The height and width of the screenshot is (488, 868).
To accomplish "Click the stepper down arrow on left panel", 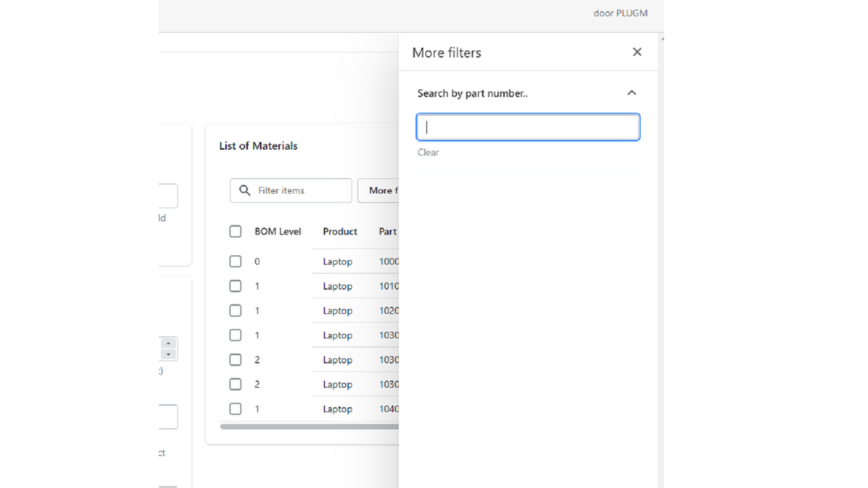I will [169, 354].
